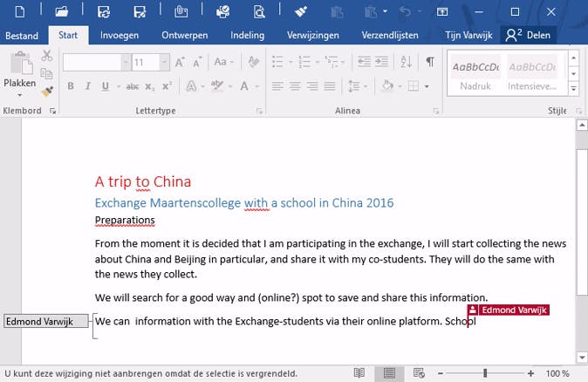This screenshot has width=588, height=382.
Task: Align text to the left
Action: (x=277, y=86)
